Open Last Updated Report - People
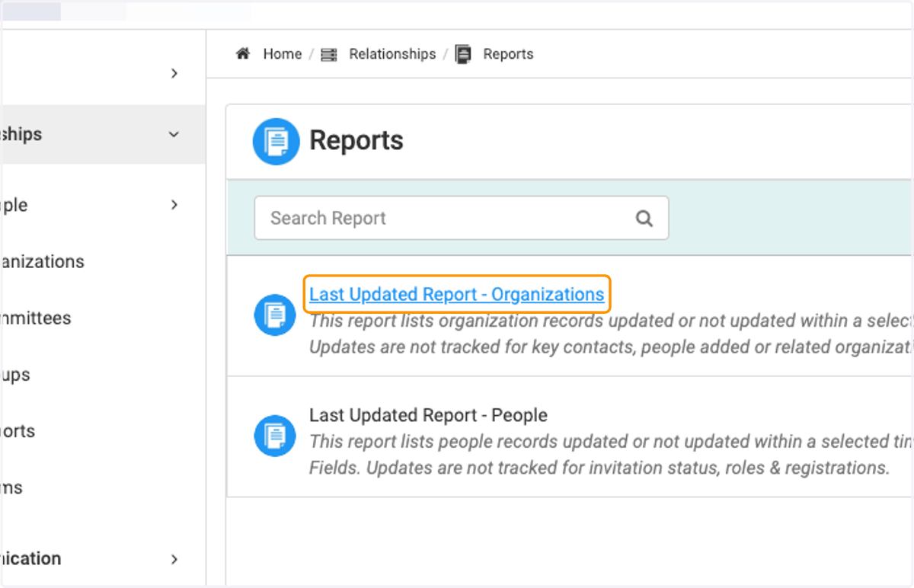The width and height of the screenshot is (914, 588). 428,415
